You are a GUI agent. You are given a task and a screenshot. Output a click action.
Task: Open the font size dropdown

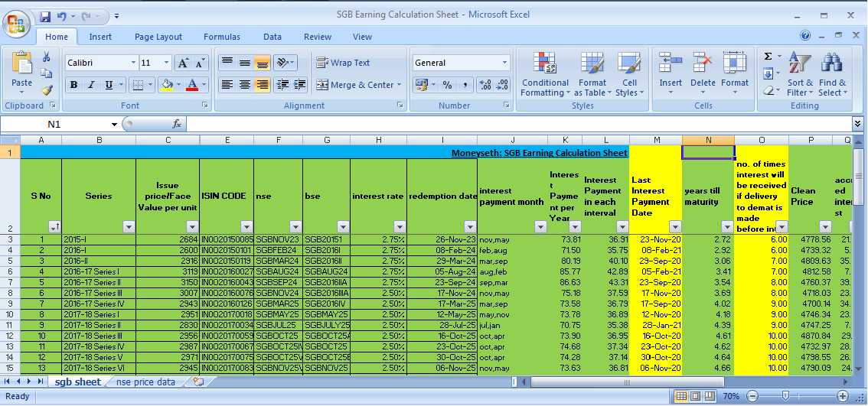[167, 63]
